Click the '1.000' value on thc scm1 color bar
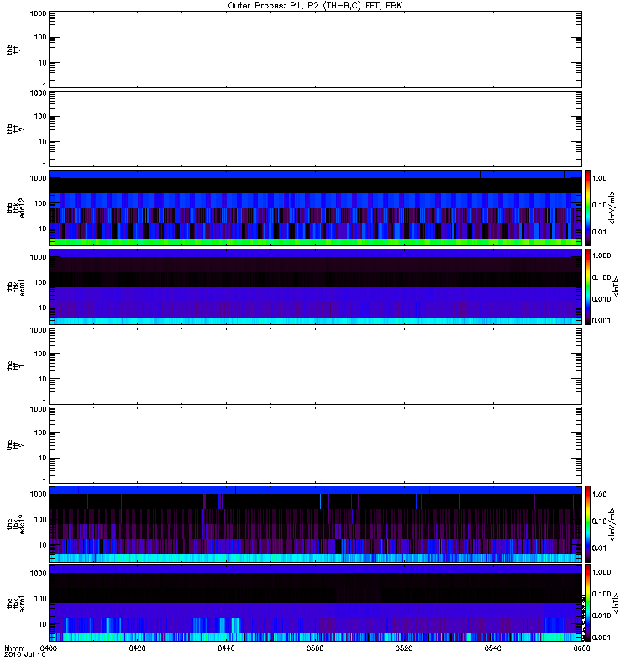Image resolution: width=630 pixels, height=672 pixels. 601,572
